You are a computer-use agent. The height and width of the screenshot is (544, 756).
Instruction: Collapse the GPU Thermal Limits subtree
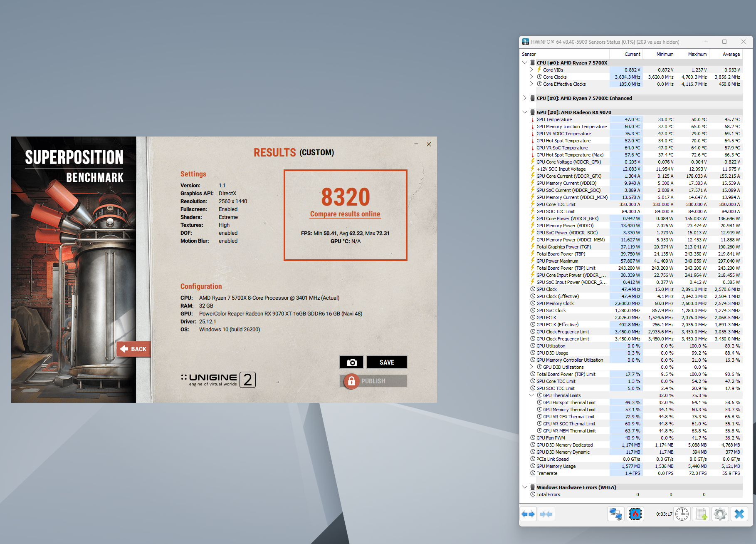click(x=531, y=395)
